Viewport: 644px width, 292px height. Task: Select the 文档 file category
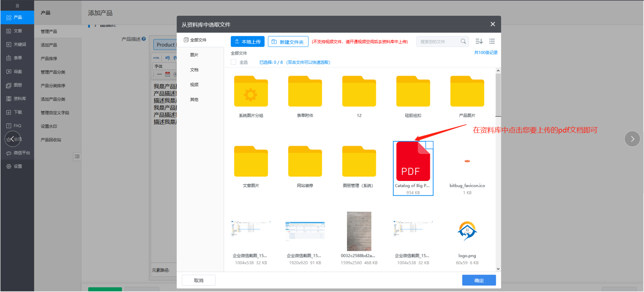click(x=194, y=70)
